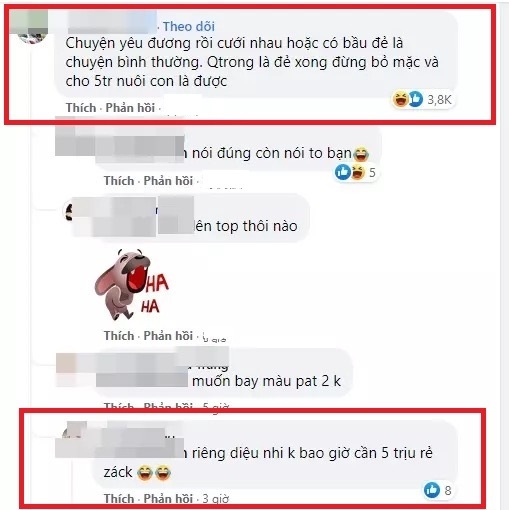Click the like icon on 'nói đúng còn nói to bạn' comment
509x510 pixels.
tap(343, 172)
